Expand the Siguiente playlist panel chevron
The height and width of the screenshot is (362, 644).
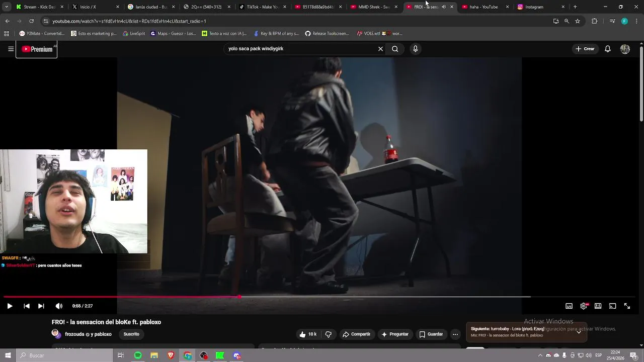[x=579, y=332]
